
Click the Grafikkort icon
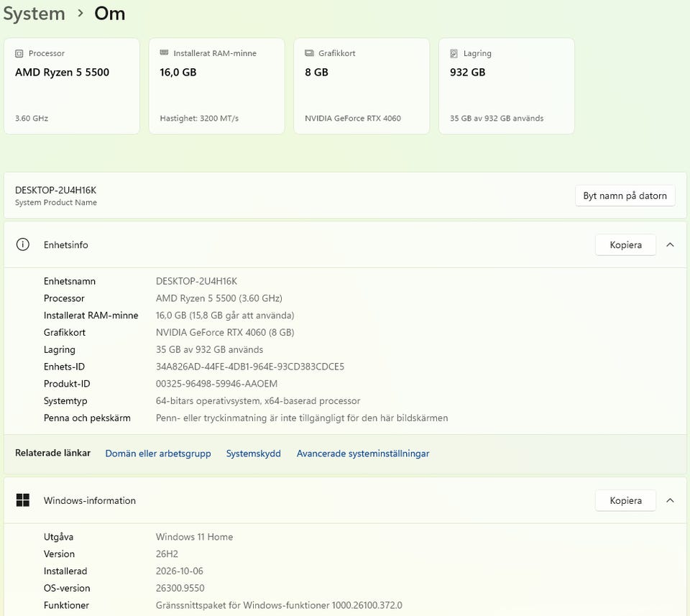[309, 53]
